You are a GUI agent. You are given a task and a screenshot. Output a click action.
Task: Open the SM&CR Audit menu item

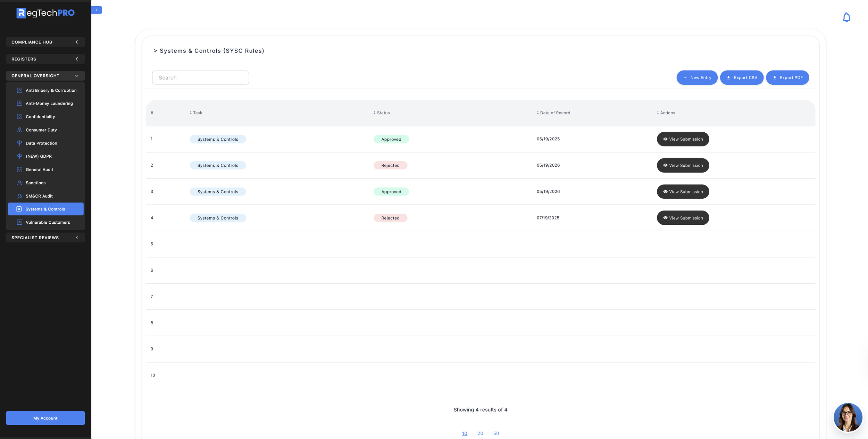click(x=39, y=196)
